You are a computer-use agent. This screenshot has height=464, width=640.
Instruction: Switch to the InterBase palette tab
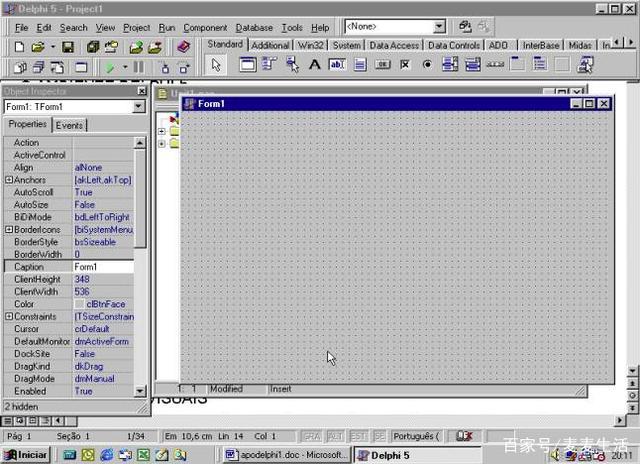pos(540,45)
